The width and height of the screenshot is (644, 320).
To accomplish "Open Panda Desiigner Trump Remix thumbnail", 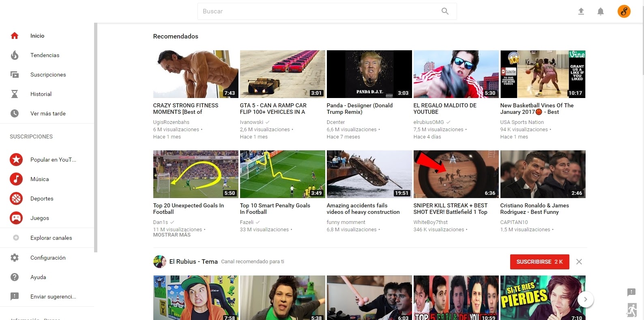I will pyautogui.click(x=369, y=74).
